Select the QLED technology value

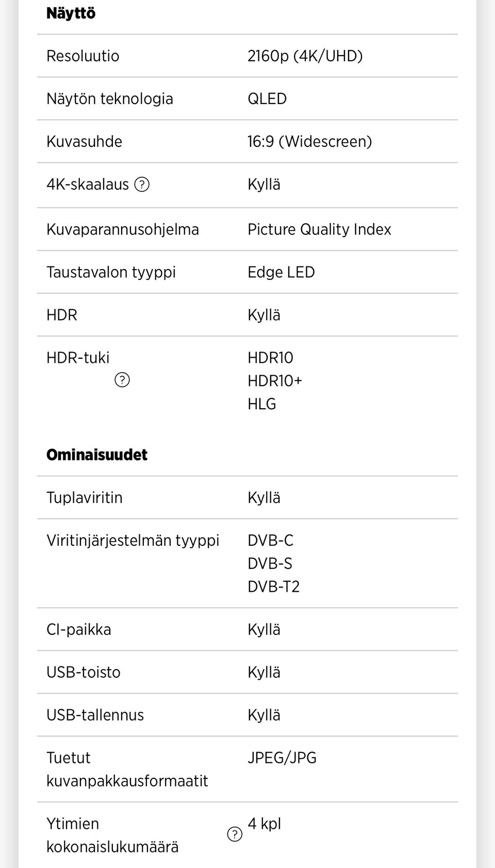[267, 98]
